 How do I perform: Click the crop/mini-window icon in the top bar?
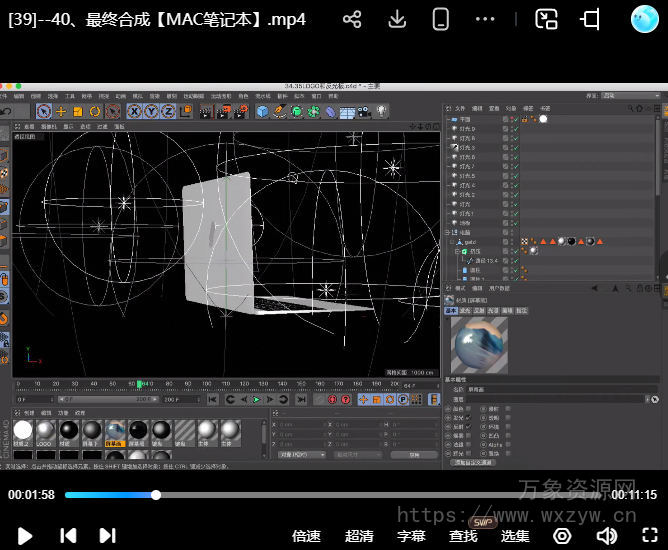click(591, 19)
